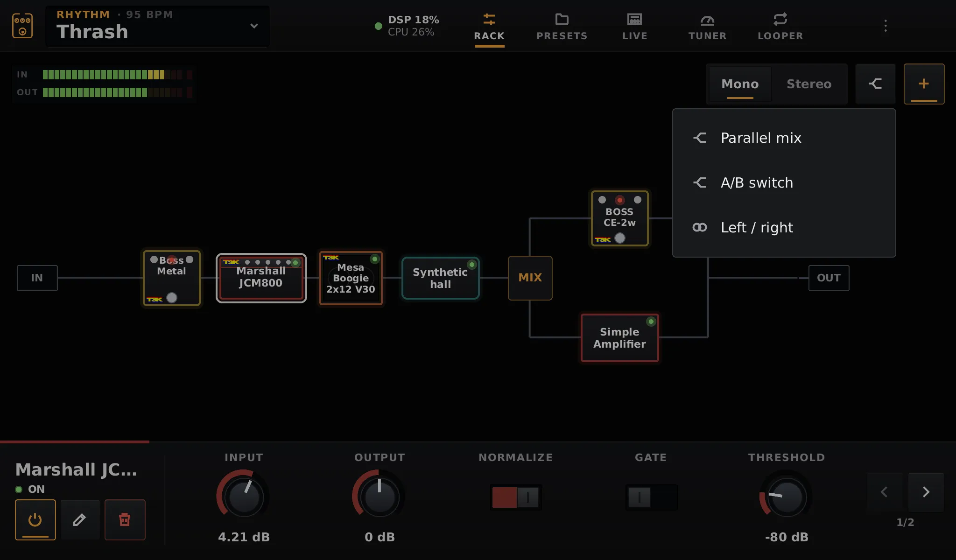Screen dimensions: 956x560
Task: Go to the next parameter page arrow
Action: [x=926, y=492]
